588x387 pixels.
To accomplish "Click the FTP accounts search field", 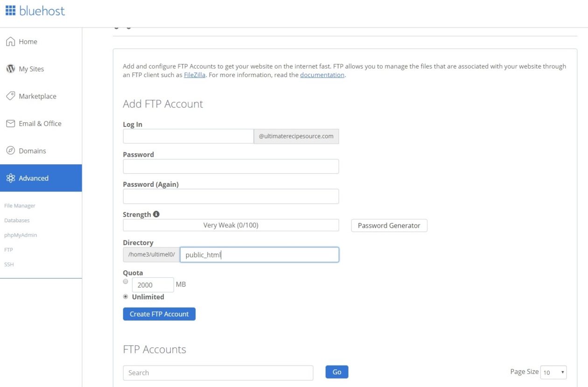I will [217, 372].
